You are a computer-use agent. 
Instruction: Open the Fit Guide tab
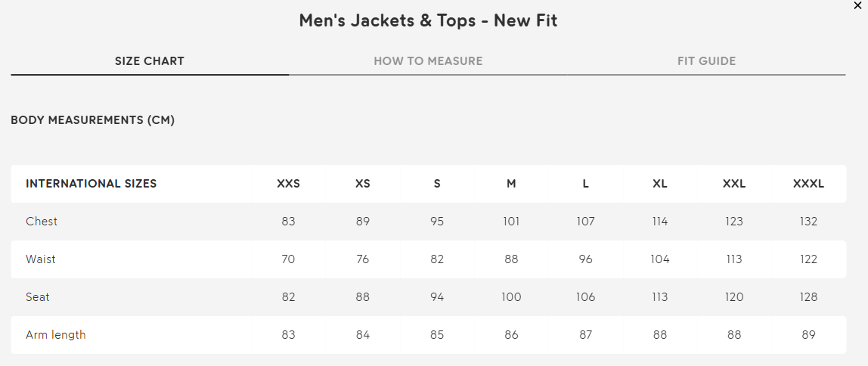706,61
